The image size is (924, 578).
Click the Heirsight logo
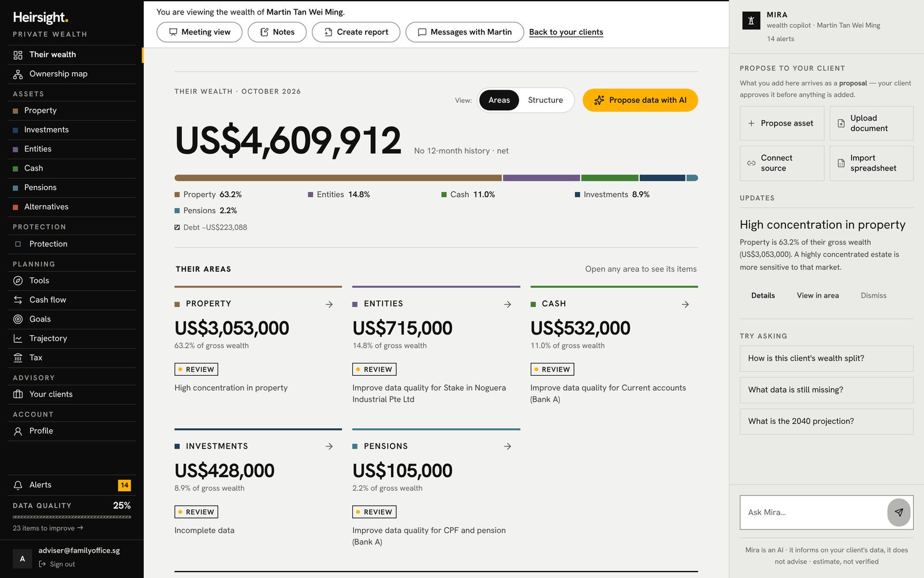tap(40, 18)
